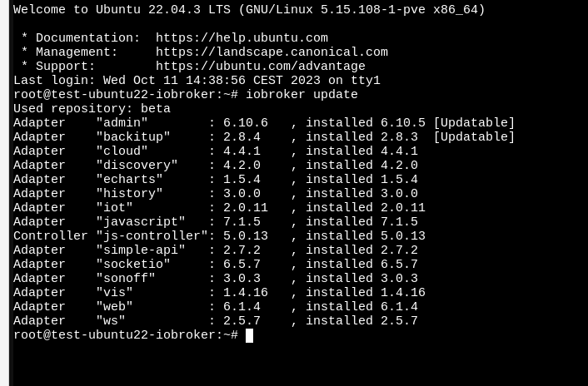Click the "Used repository: beta" line
Screen dimensions: 588x386
(92, 109)
